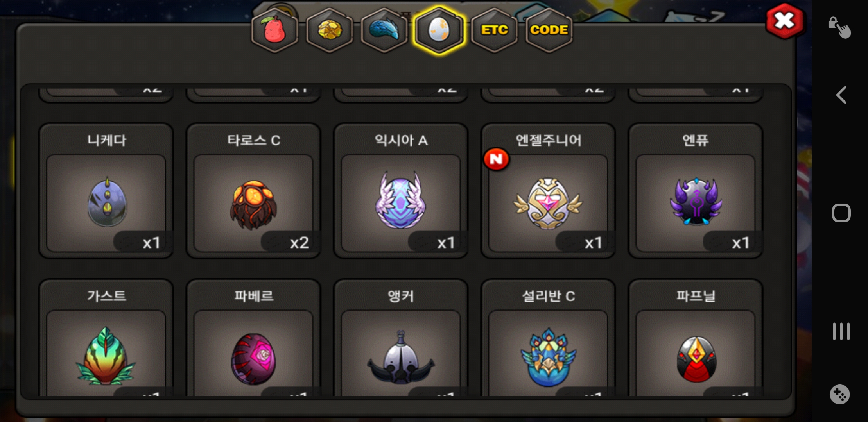Select the 설리반 C peacock egg

click(x=548, y=338)
